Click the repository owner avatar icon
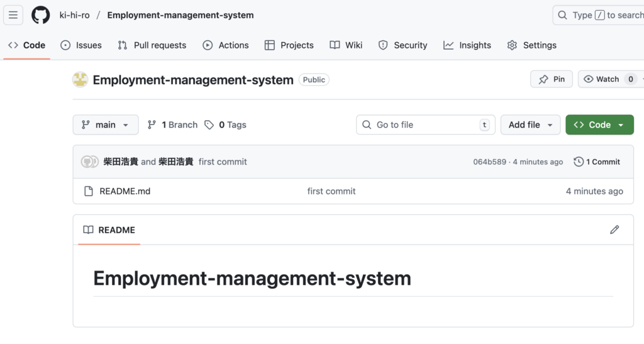The image size is (644, 344). click(80, 80)
